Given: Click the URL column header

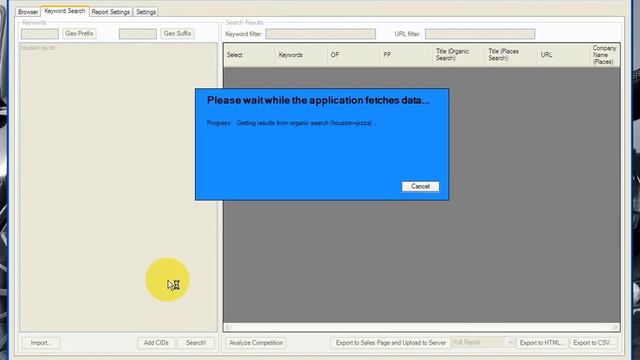Looking at the screenshot, I should pyautogui.click(x=563, y=55).
